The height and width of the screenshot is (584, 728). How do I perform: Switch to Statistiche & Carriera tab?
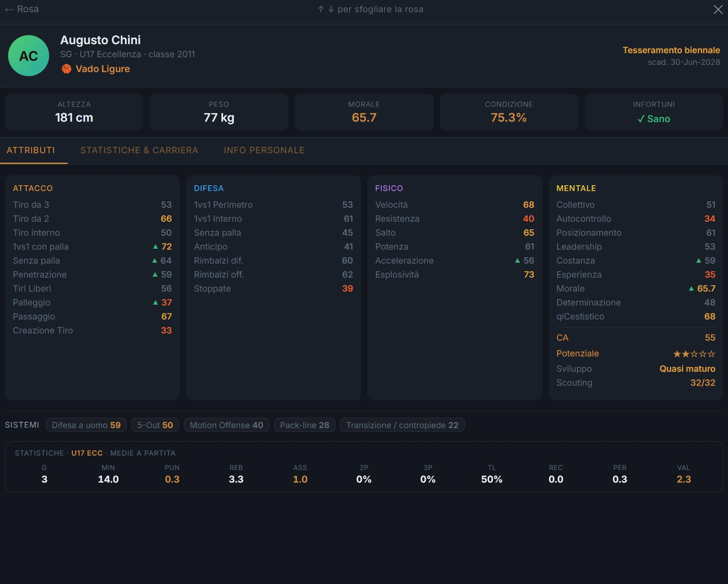(x=139, y=150)
